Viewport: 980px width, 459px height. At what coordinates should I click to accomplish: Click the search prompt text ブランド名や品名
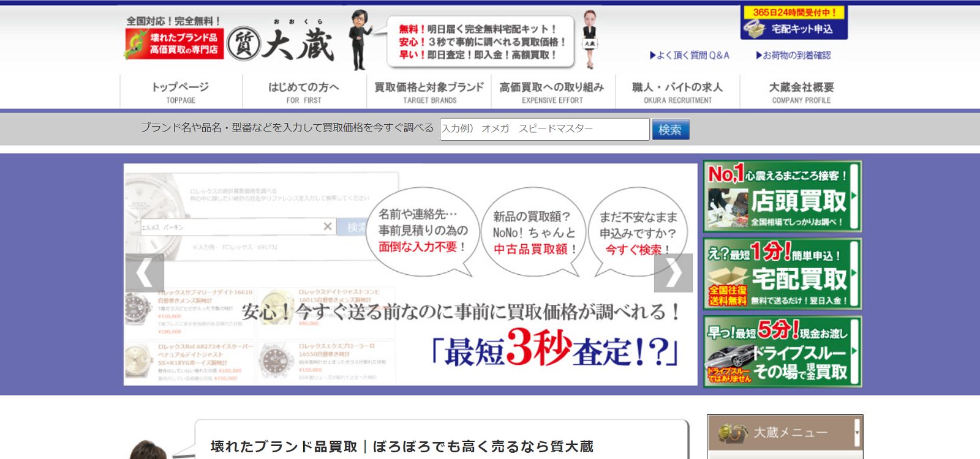[x=287, y=128]
